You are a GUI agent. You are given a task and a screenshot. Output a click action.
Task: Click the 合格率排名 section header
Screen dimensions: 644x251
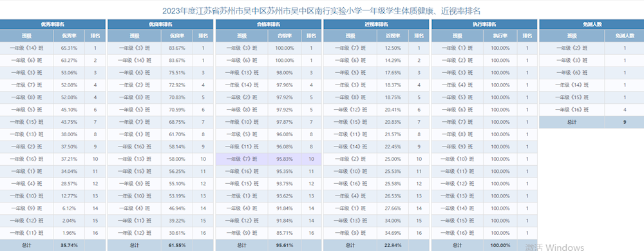click(x=269, y=25)
